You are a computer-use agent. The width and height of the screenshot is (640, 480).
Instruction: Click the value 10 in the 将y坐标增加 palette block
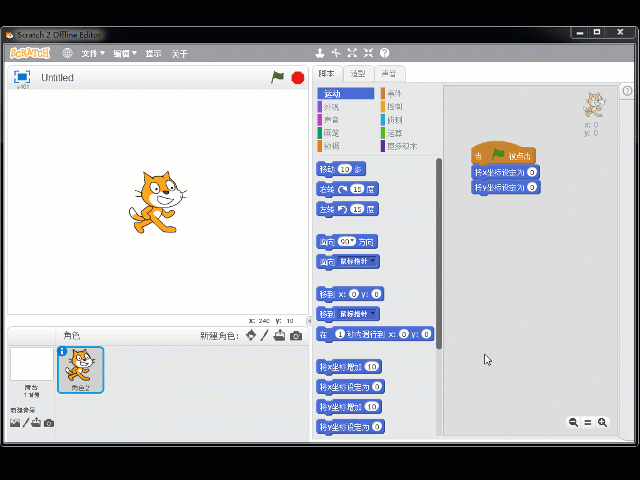pos(372,407)
